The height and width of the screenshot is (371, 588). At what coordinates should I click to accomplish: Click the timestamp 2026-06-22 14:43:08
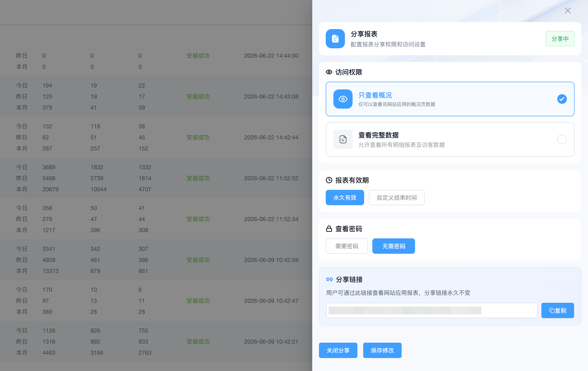coord(271,97)
